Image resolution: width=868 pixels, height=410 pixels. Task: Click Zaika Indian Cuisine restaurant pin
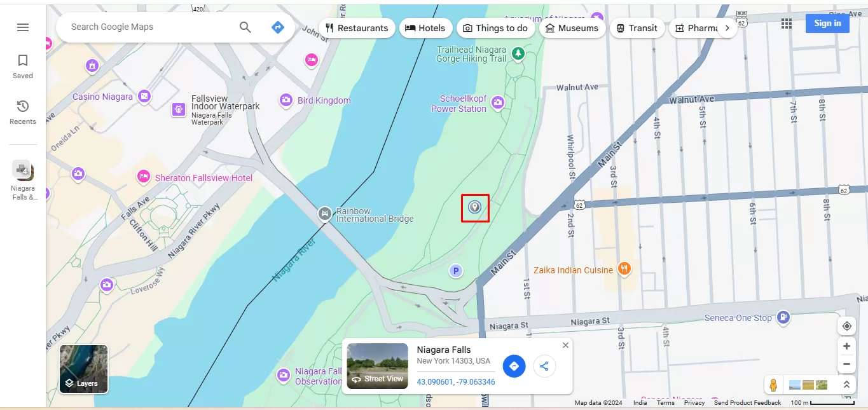(624, 269)
